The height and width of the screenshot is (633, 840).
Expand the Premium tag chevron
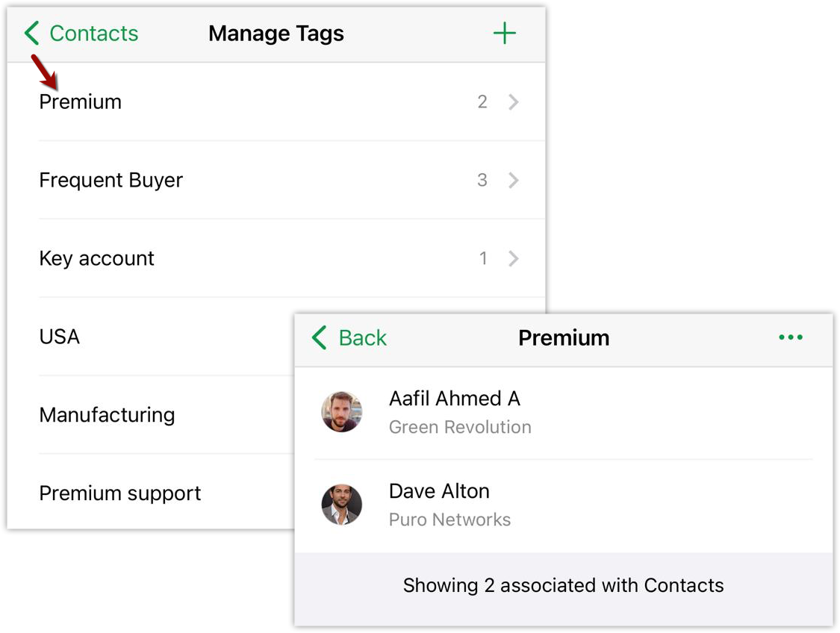point(514,102)
